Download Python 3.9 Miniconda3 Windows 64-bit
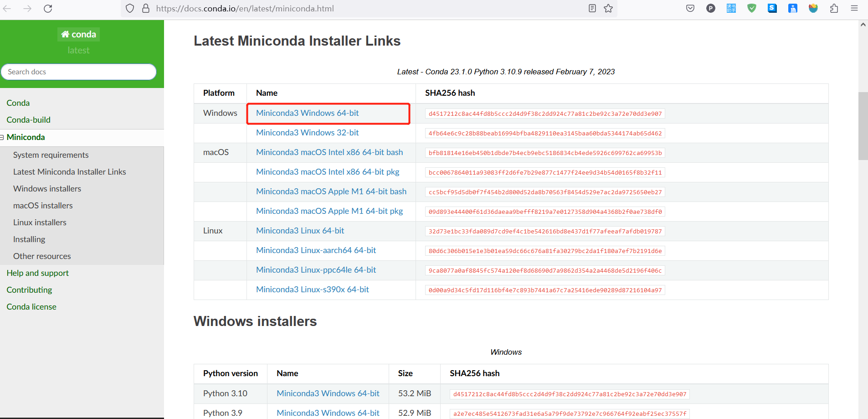This screenshot has width=868, height=419. (328, 413)
